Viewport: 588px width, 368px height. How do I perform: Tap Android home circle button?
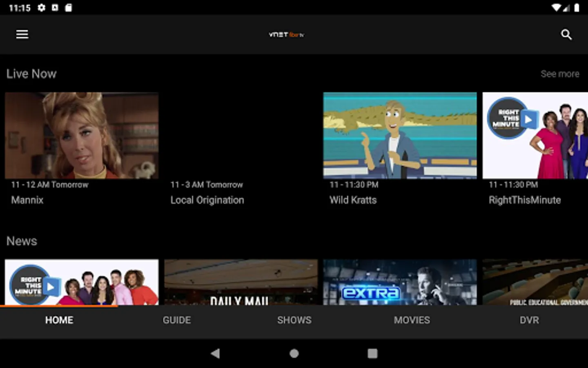pyautogui.click(x=294, y=353)
